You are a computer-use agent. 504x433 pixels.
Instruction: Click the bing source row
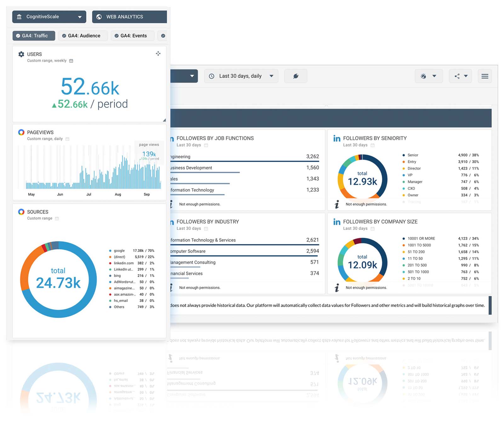132,276
